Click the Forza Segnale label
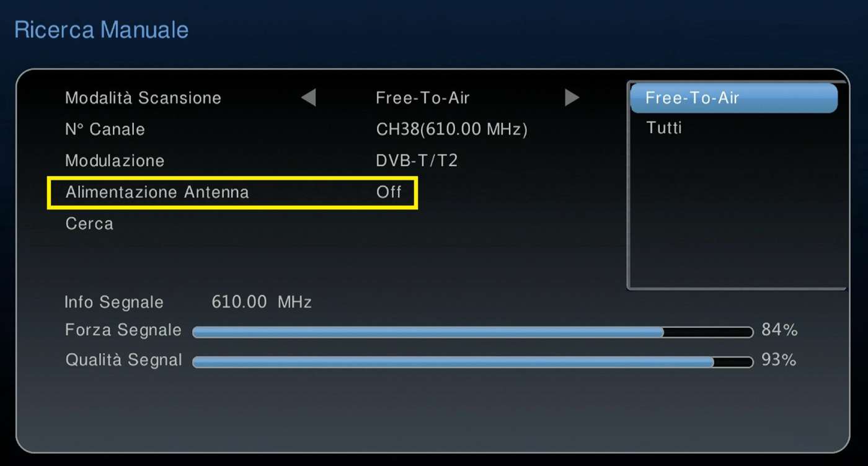Viewport: 868px width, 466px height. point(123,331)
